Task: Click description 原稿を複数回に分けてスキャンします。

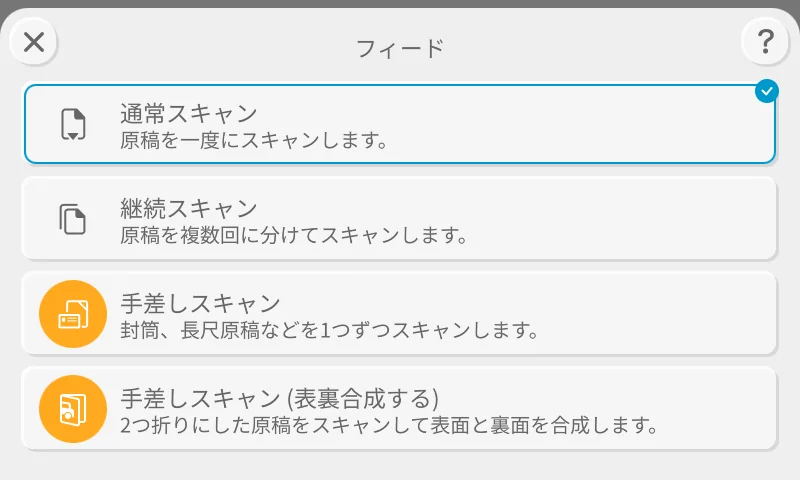Action: coord(294,236)
